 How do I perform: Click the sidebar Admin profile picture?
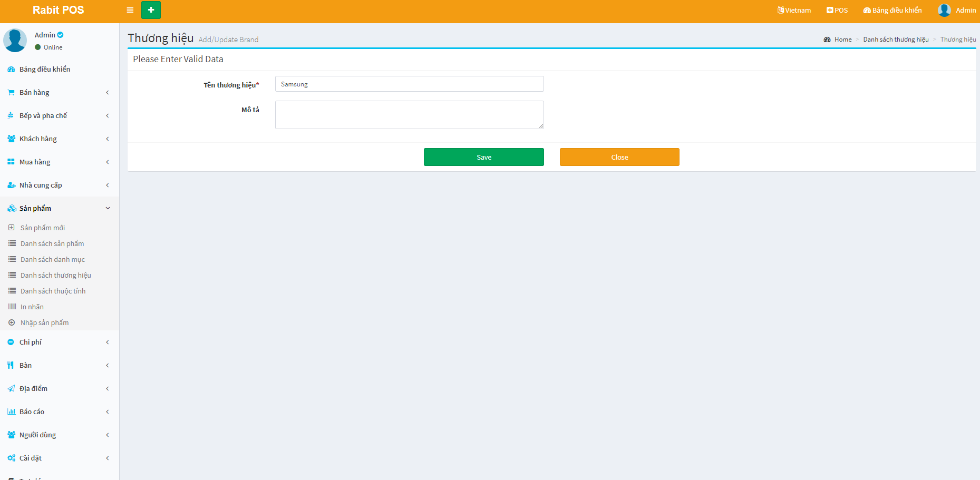pos(15,41)
